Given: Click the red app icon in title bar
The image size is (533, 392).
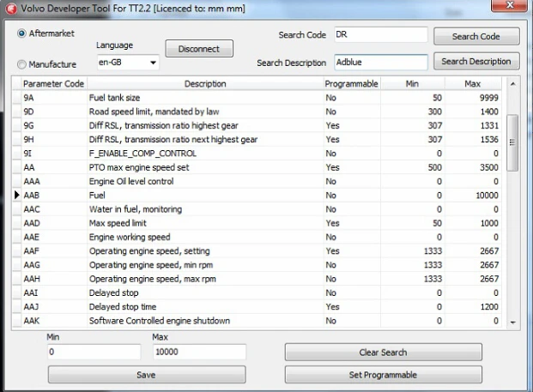Looking at the screenshot, I should (11, 9).
